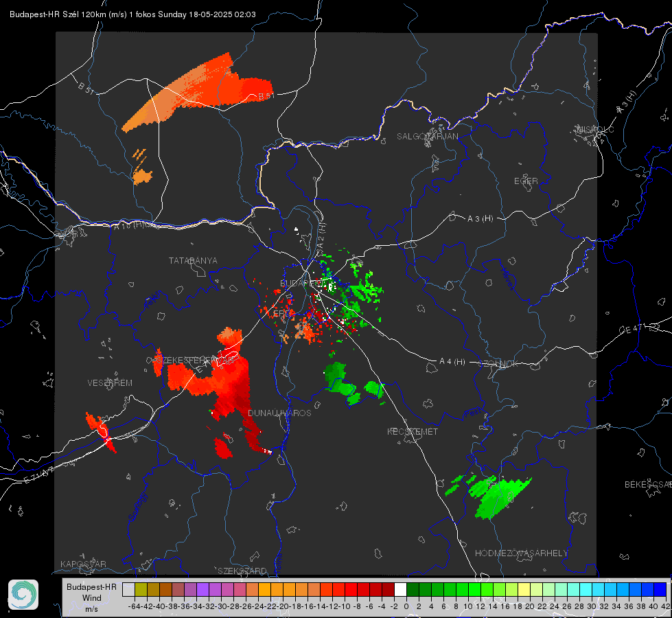Click the BUDAPEST city label

pyautogui.click(x=301, y=283)
